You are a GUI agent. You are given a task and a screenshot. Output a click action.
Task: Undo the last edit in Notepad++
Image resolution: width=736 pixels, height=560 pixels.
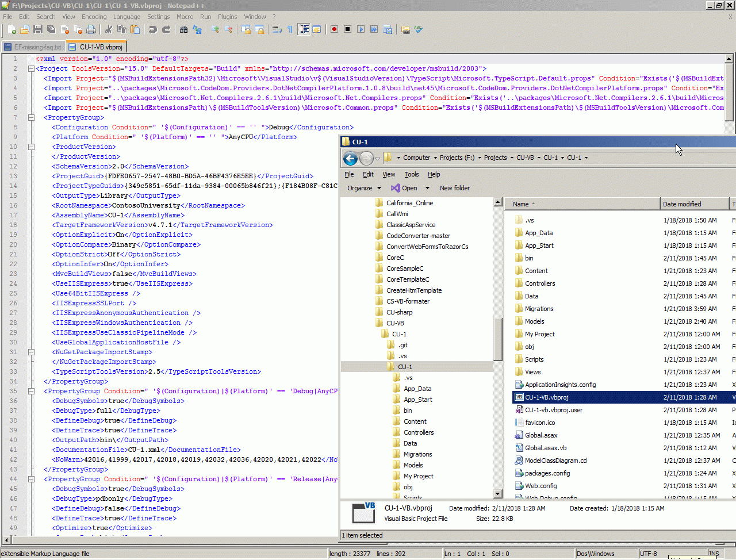[152, 29]
